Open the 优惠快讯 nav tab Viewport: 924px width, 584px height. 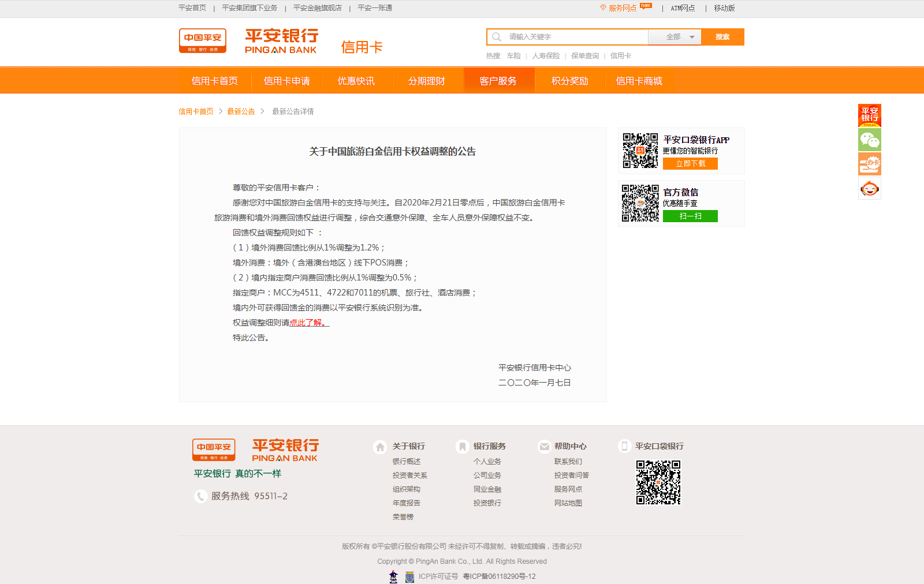click(356, 81)
